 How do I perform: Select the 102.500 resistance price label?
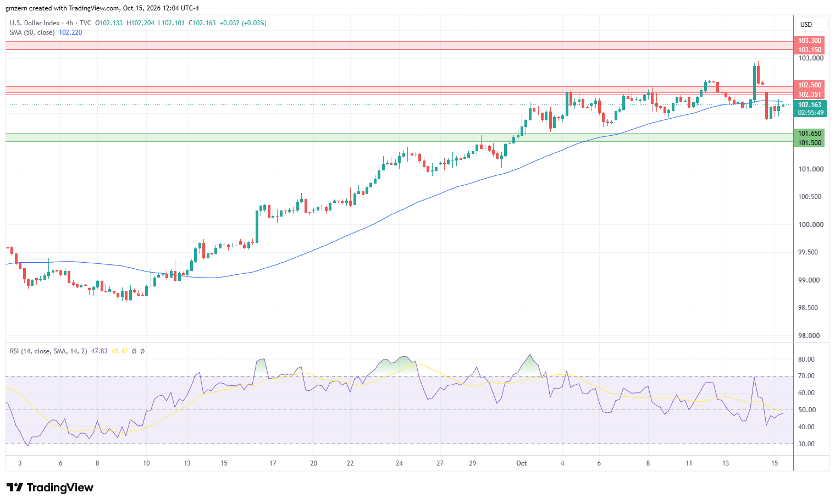point(810,85)
